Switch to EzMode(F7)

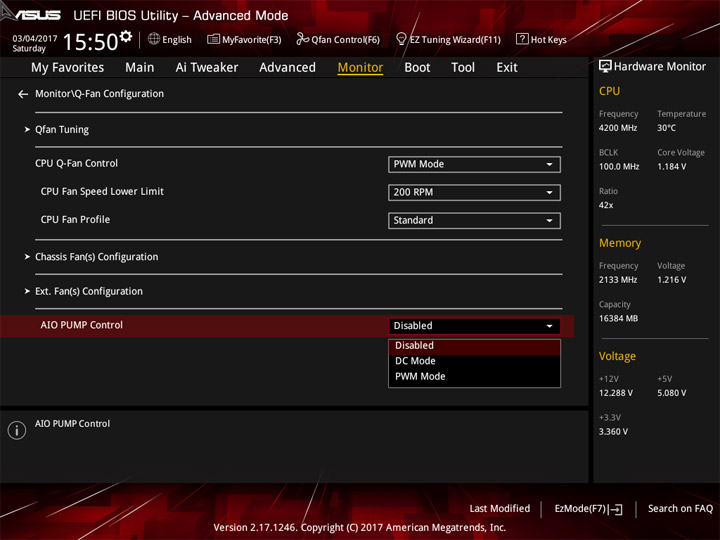click(x=589, y=509)
